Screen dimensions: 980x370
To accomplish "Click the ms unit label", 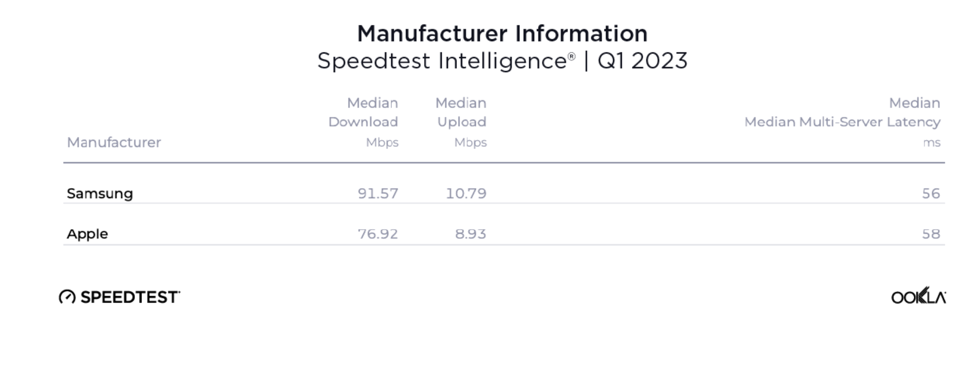I will point(932,143).
